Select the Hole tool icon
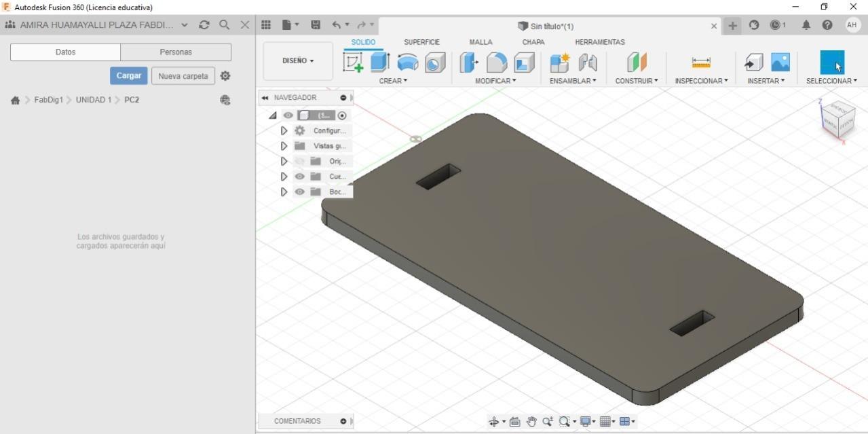This screenshot has width=868, height=434. coord(435,62)
